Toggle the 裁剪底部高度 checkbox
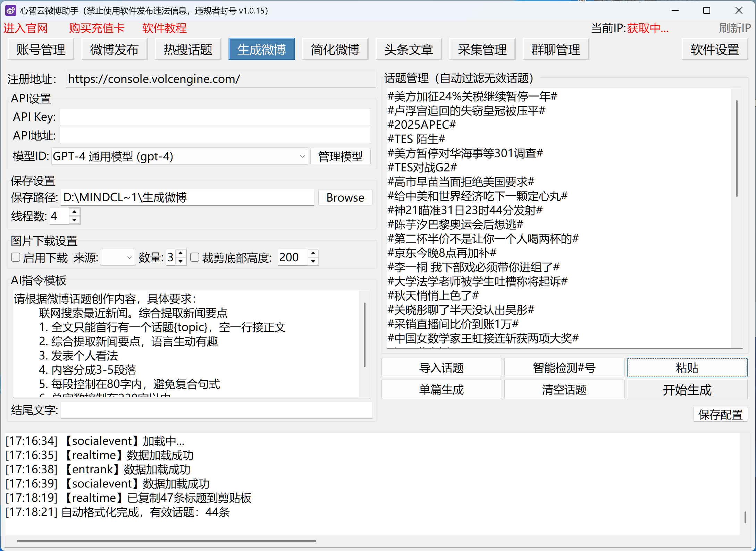The width and height of the screenshot is (756, 551). tap(195, 257)
